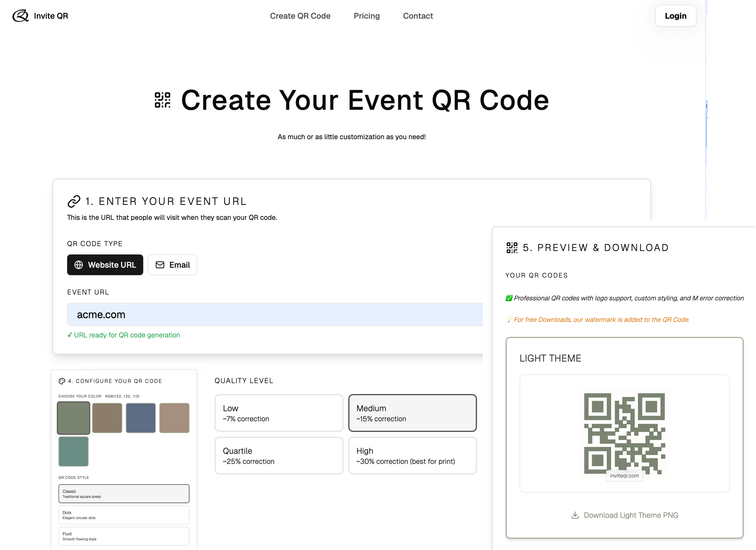Click the QUALITY LEVEL heading

tap(244, 381)
